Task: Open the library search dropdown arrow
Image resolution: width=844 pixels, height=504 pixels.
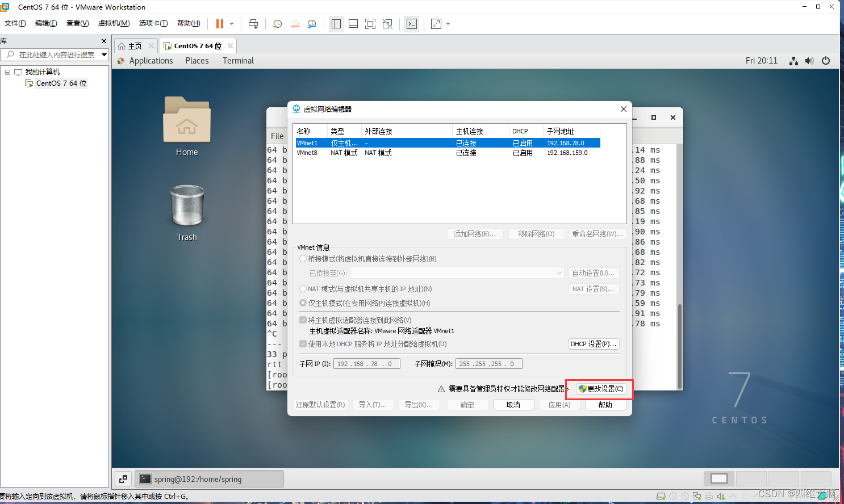Action: pyautogui.click(x=104, y=54)
